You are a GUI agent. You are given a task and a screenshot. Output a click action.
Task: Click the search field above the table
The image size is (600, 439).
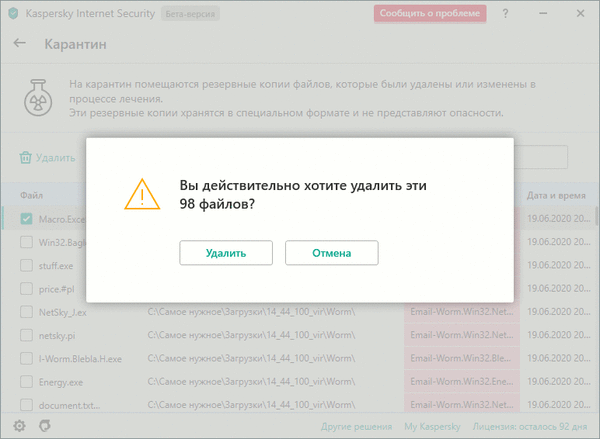540,157
